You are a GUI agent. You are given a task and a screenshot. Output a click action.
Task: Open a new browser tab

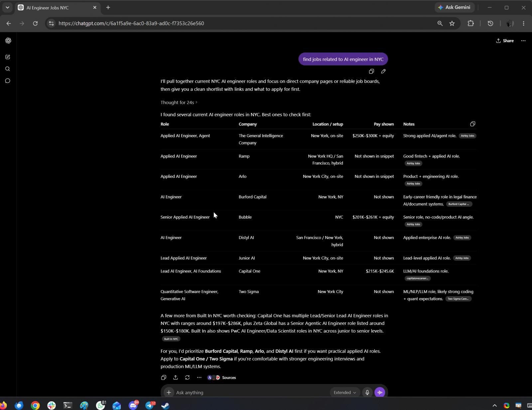click(108, 7)
